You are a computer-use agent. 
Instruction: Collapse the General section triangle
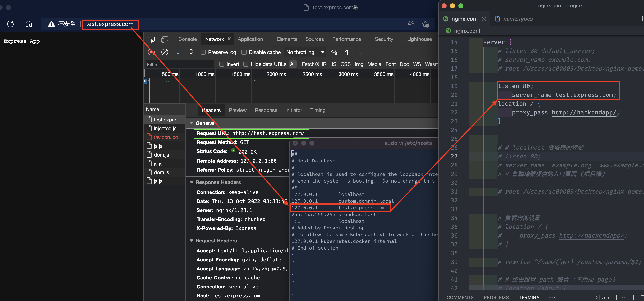tap(192, 123)
